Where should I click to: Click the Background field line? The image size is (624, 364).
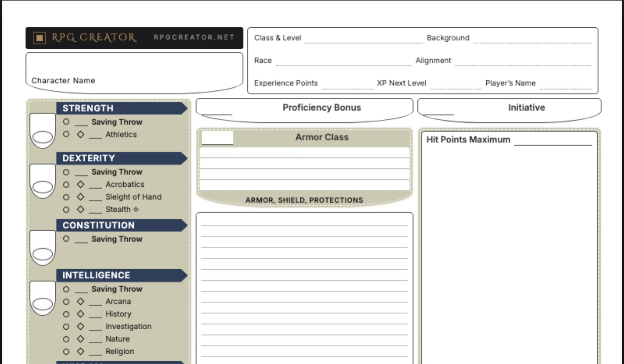click(x=532, y=39)
